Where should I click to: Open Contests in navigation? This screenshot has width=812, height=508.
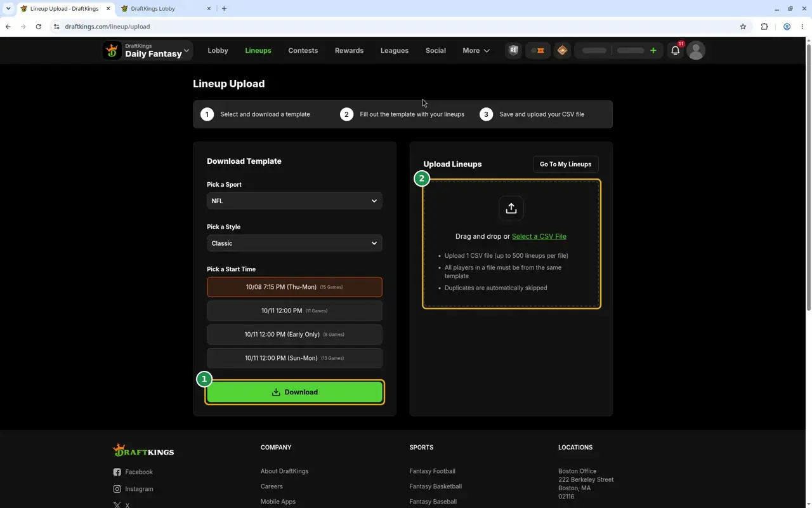coord(303,51)
